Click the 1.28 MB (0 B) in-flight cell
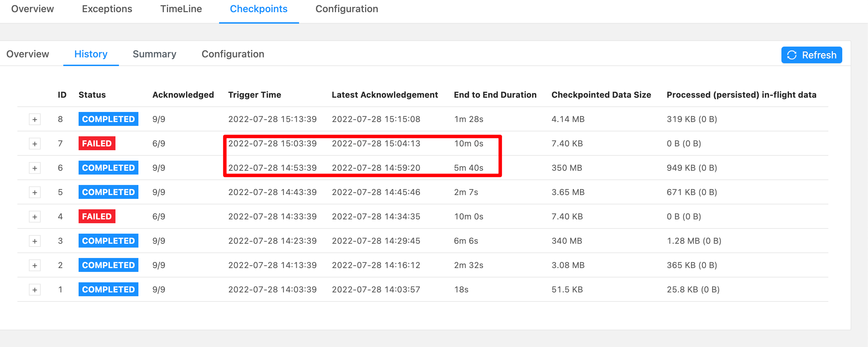Viewport: 868px width, 347px height. (x=694, y=241)
